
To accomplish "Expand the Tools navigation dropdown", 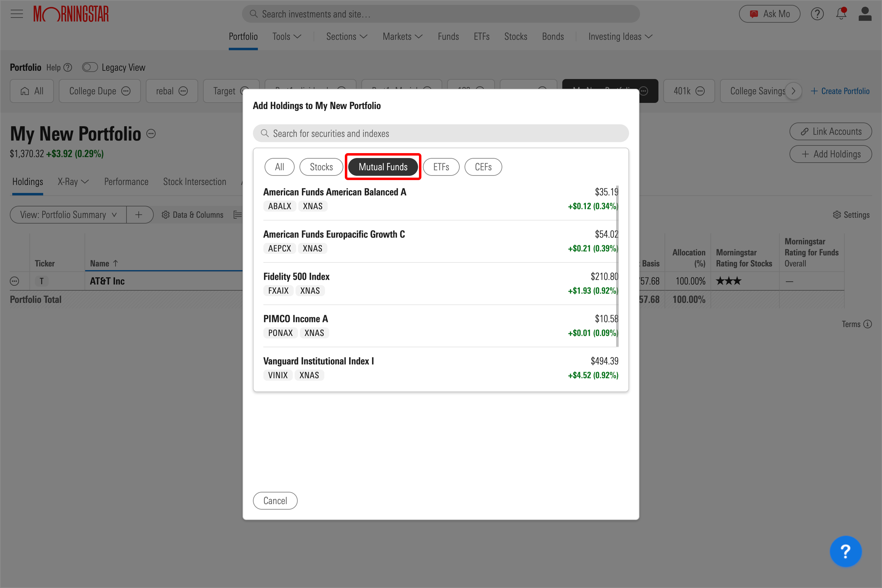I will click(x=287, y=36).
